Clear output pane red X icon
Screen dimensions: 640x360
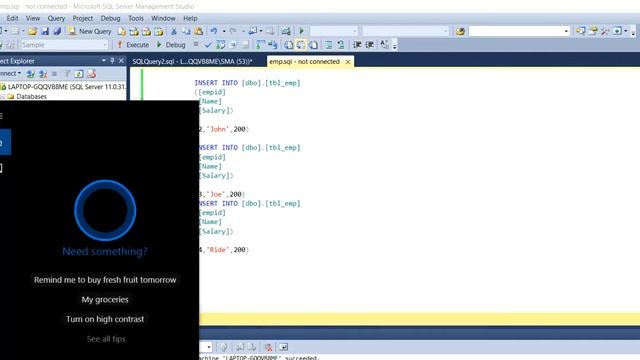point(268,347)
